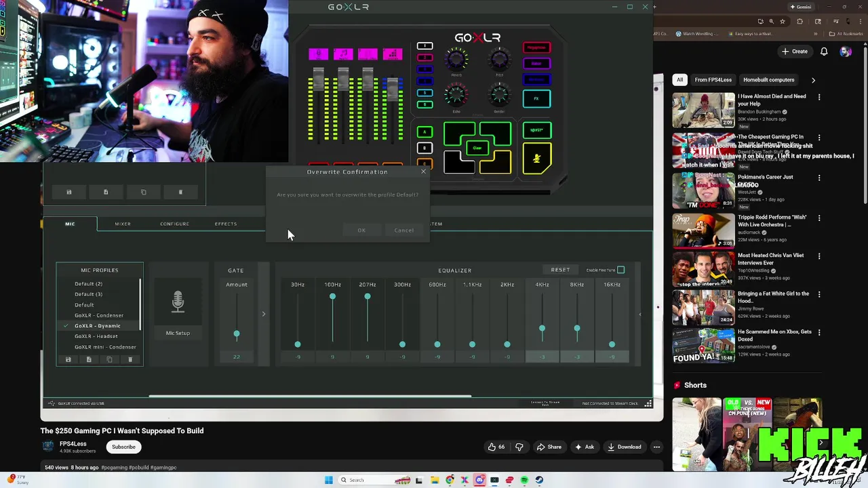Toggle the Enable Fine Tune checkbox
Image resolution: width=868 pixels, height=488 pixels.
pyautogui.click(x=620, y=270)
